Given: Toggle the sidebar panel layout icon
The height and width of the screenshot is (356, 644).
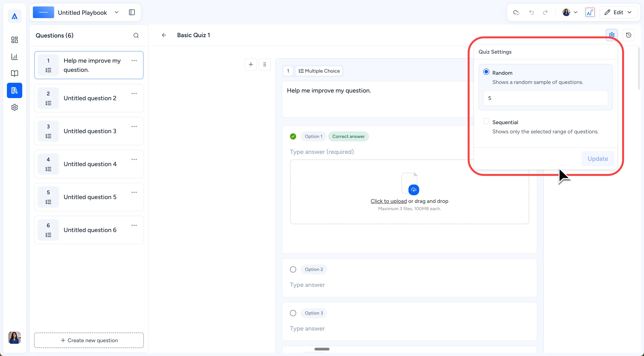Looking at the screenshot, I should pyautogui.click(x=132, y=12).
